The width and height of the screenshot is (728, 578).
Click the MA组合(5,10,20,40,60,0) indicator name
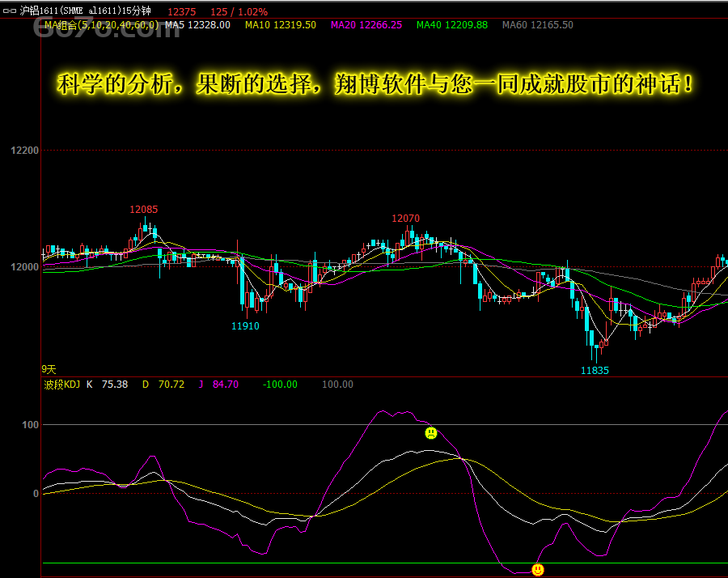pyautogui.click(x=101, y=25)
